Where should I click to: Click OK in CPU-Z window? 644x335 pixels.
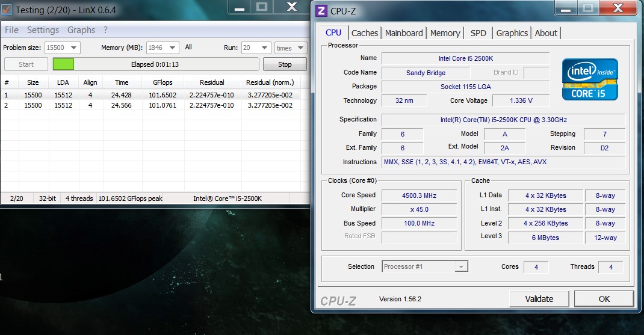point(604,299)
